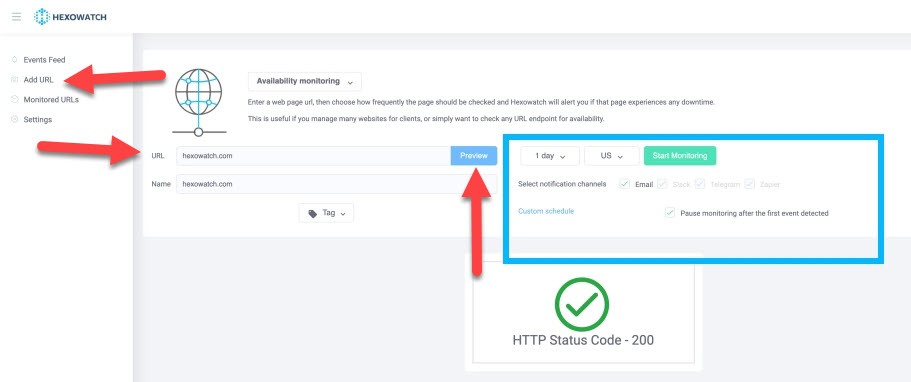This screenshot has height=382, width=911.
Task: Click the globe availability monitoring icon
Action: click(198, 102)
